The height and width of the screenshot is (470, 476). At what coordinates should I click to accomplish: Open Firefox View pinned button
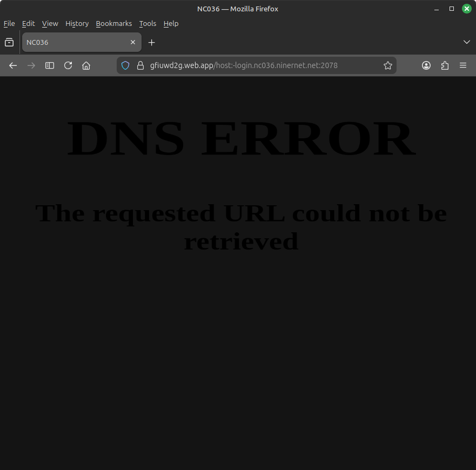coord(9,42)
